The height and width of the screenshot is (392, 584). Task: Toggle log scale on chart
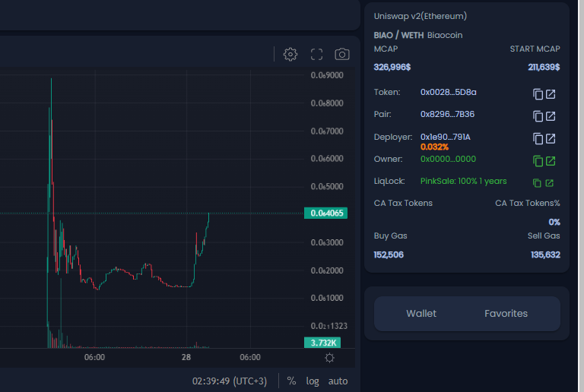(313, 381)
